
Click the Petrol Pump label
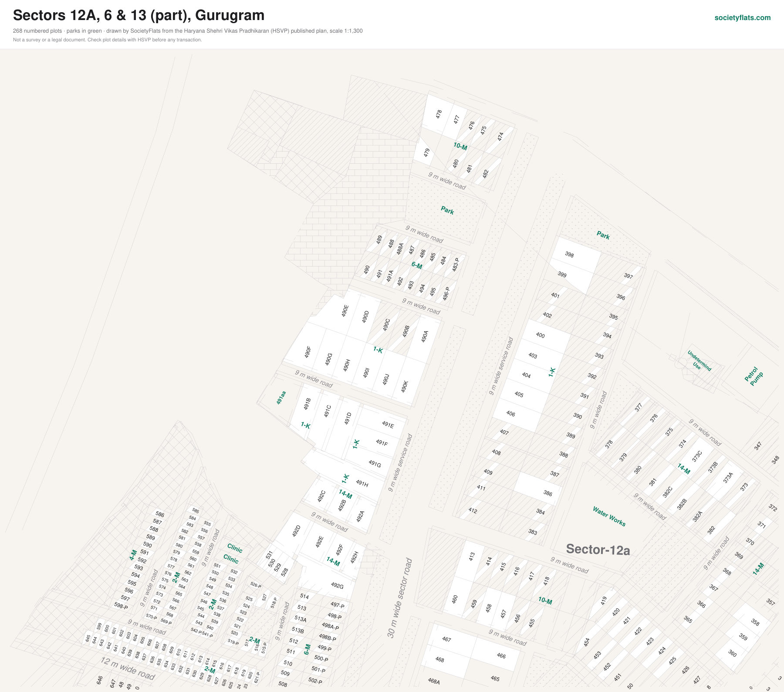coord(754,376)
